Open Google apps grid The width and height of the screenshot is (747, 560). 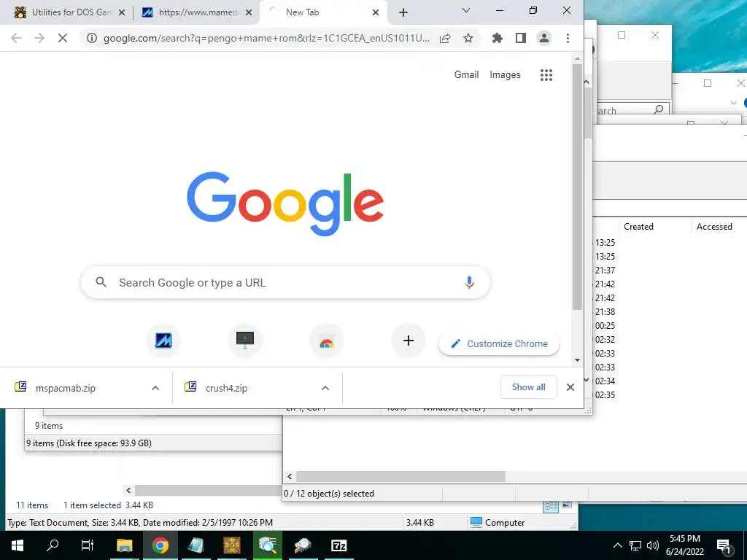click(546, 75)
